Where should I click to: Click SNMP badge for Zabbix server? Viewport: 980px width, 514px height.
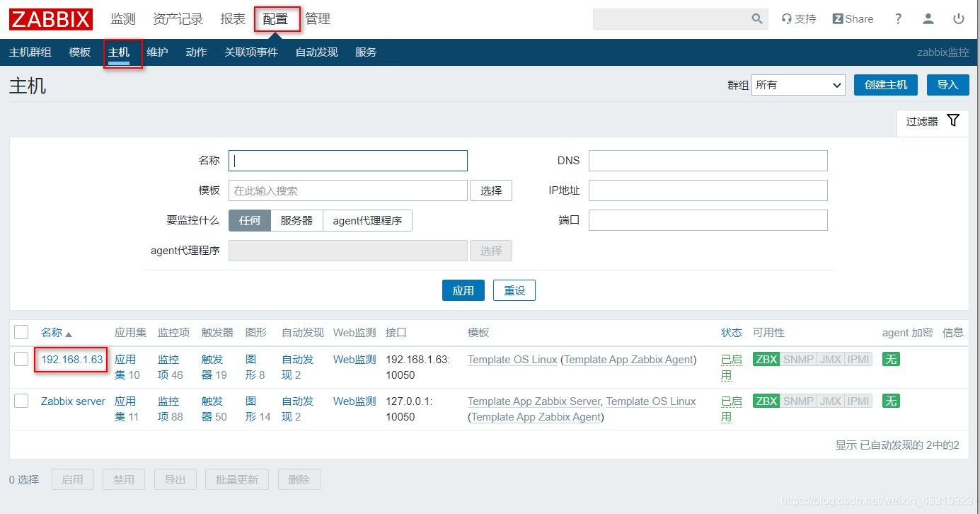pyautogui.click(x=798, y=401)
